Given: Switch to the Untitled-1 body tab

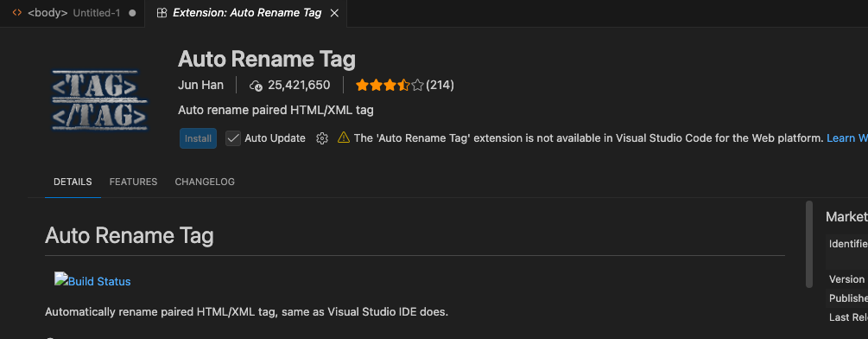Looking at the screenshot, I should [x=72, y=13].
